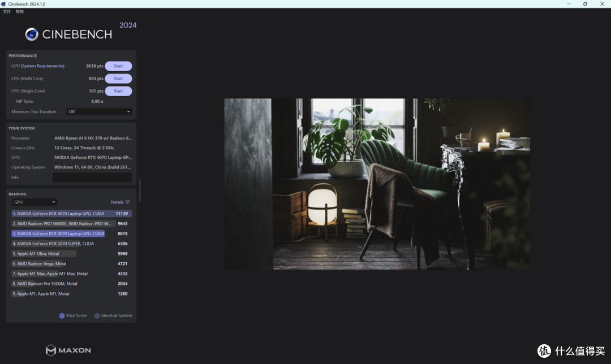Select rank 4 RTX 2070 SUPER entry
The height and width of the screenshot is (364, 611).
[x=71, y=244]
